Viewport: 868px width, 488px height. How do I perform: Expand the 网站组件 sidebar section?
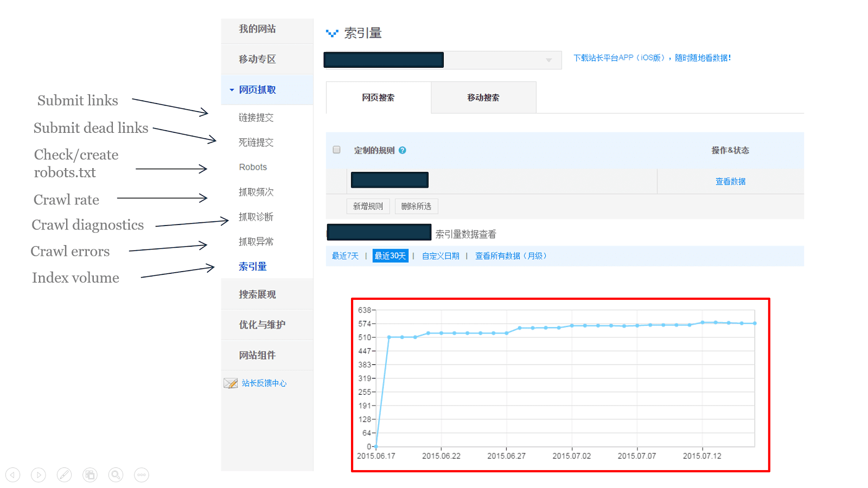[x=267, y=355]
